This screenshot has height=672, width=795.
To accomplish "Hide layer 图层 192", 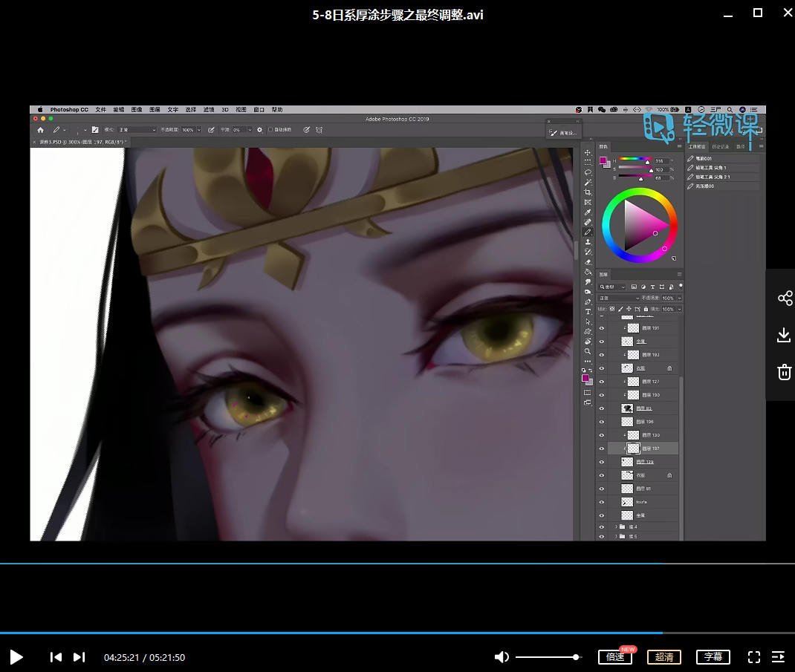I will tap(602, 355).
